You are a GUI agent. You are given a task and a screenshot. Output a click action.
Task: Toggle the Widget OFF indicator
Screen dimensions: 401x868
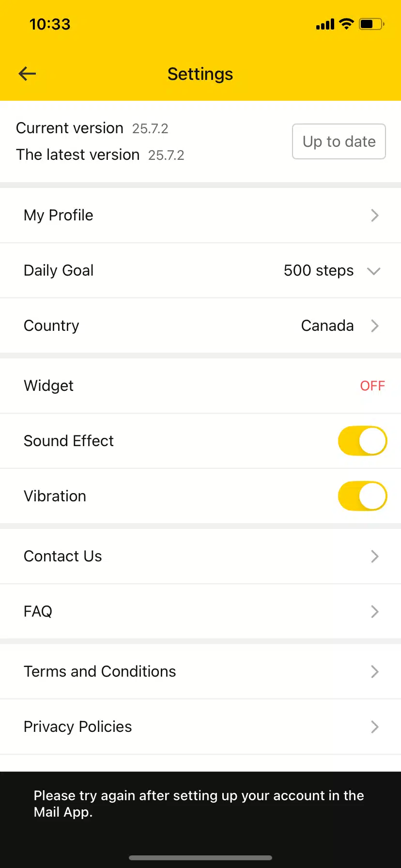click(372, 386)
